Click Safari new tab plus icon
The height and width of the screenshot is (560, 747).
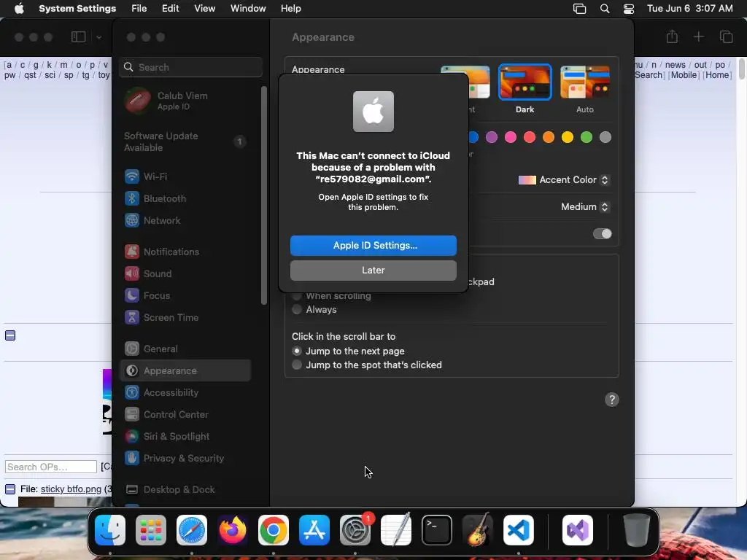pos(698,36)
